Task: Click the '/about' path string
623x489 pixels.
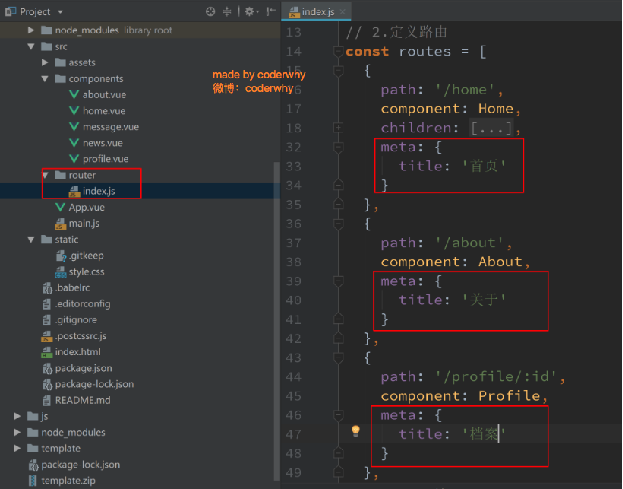Action: [x=469, y=242]
